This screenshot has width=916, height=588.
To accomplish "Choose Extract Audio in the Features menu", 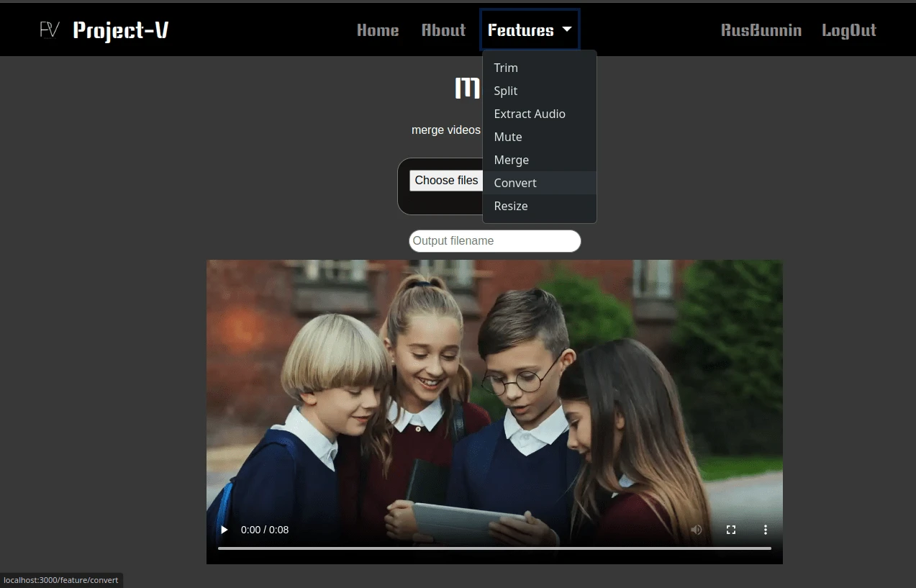I will (x=540, y=114).
